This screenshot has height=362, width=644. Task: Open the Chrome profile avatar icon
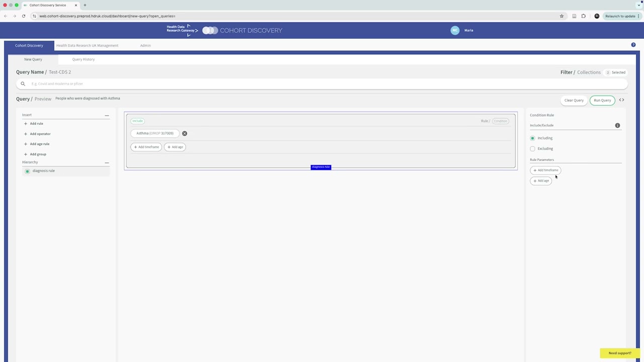(597, 16)
